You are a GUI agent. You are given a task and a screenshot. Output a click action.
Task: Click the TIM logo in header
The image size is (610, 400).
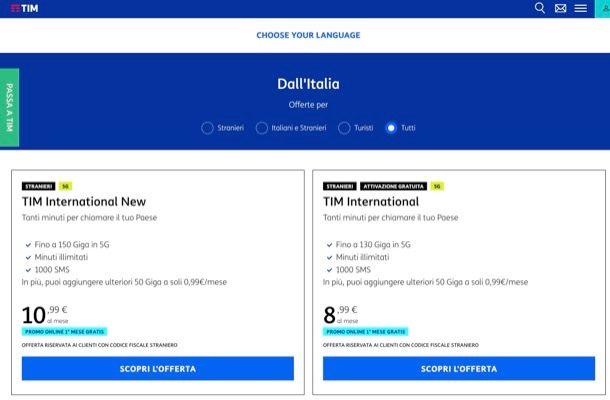[x=24, y=8]
